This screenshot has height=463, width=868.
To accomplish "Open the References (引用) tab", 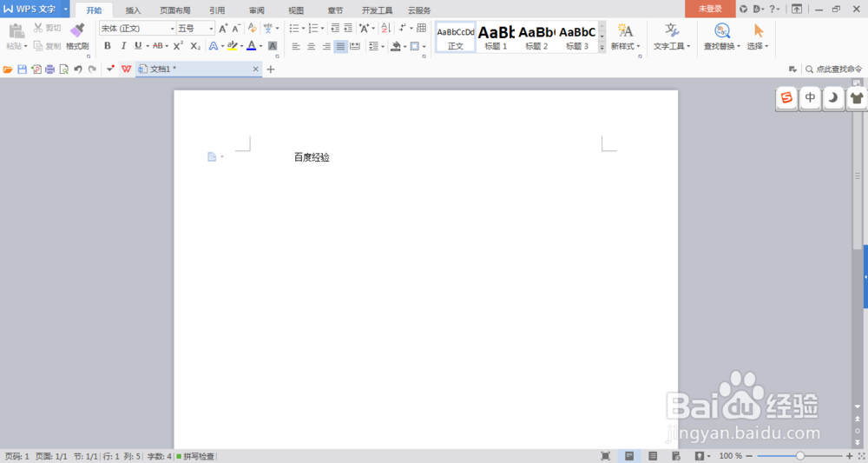I will coord(217,10).
